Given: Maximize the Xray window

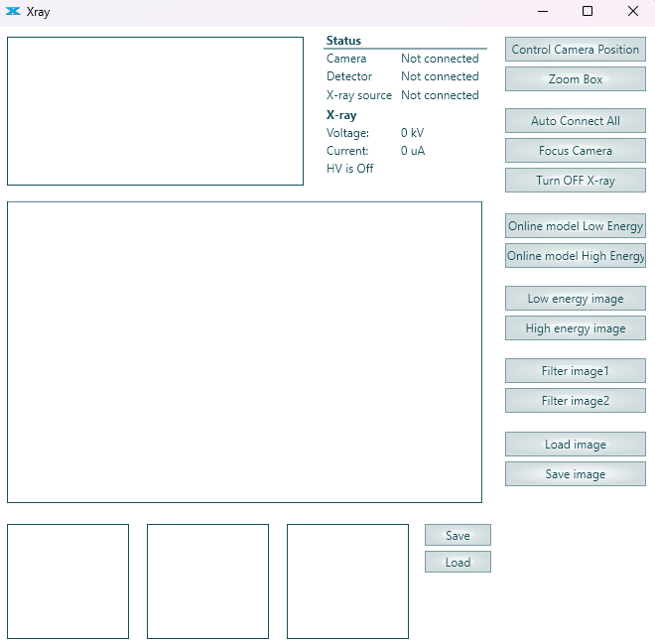Looking at the screenshot, I should 588,11.
